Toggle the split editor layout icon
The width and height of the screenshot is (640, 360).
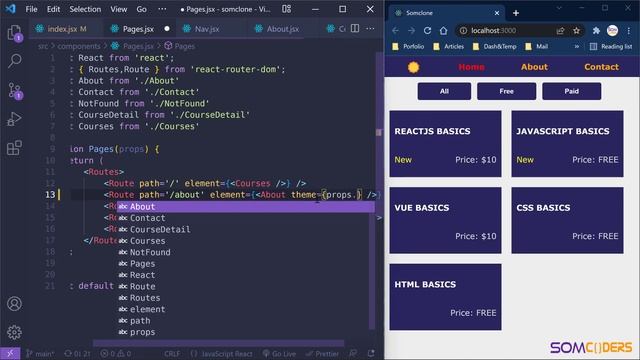355,29
